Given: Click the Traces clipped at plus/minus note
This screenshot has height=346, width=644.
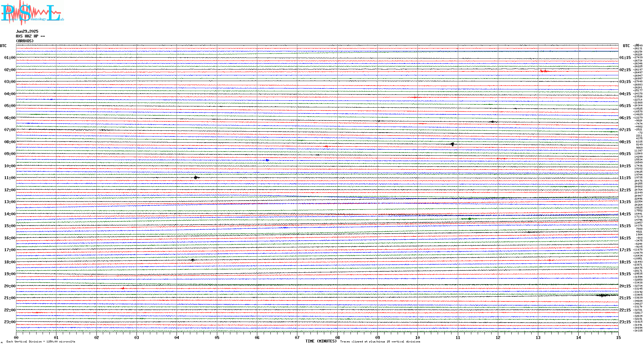Looking at the screenshot, I should [380, 342].
